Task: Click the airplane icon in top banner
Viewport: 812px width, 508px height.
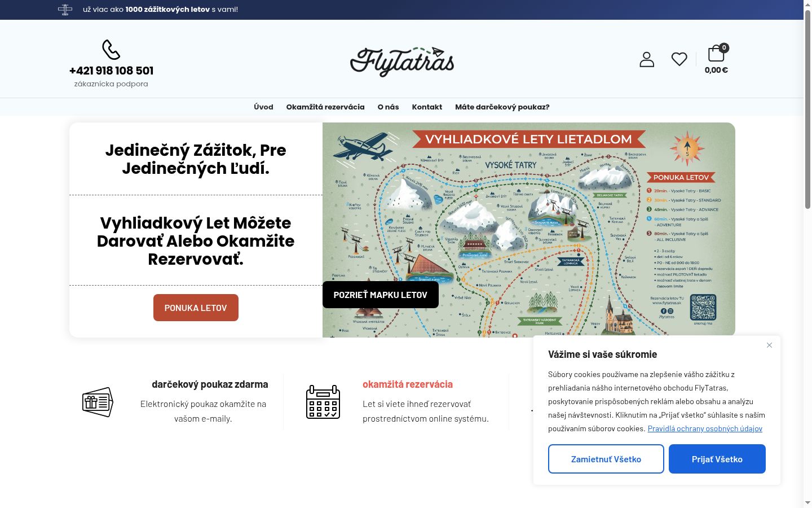Action: coord(65,10)
